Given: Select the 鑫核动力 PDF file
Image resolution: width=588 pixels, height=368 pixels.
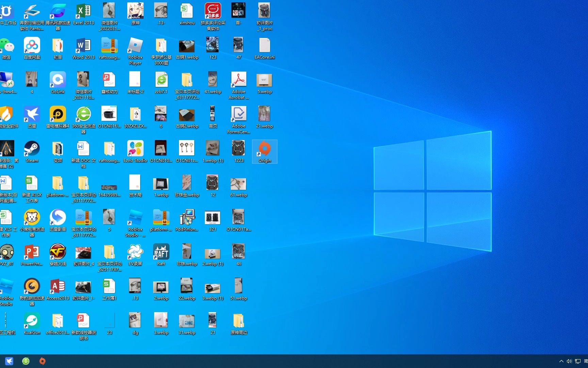Looking at the screenshot, I should [109, 83].
